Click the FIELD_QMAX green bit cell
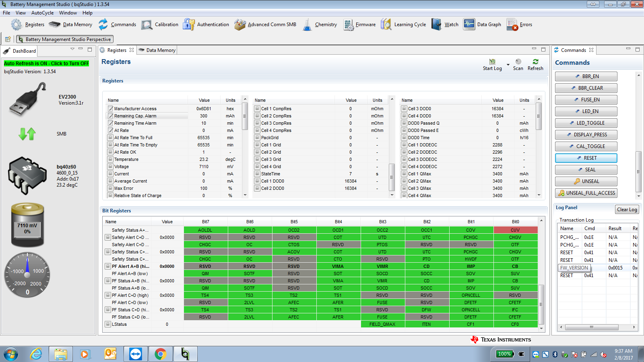644x362 pixels. (x=382, y=324)
